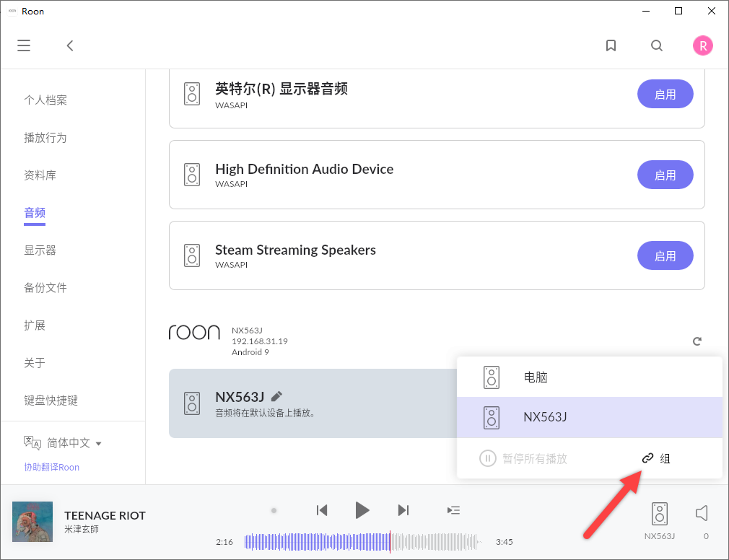Click the 组 group zones label
729x560 pixels.
[x=665, y=459]
